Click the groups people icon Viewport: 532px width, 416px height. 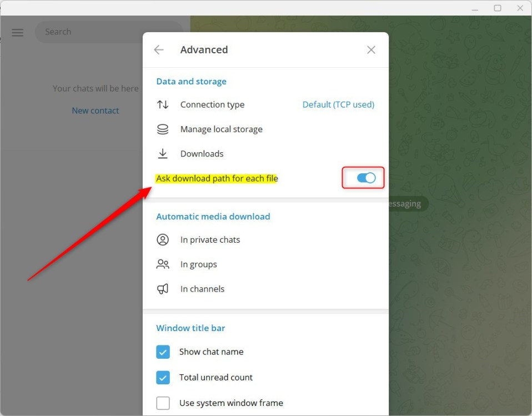tap(163, 264)
